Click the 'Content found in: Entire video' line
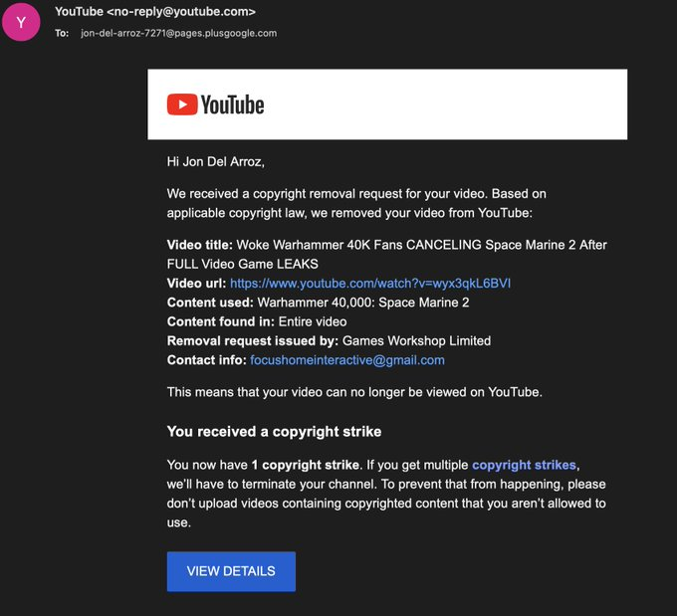This screenshot has height=616, width=677. (x=257, y=321)
